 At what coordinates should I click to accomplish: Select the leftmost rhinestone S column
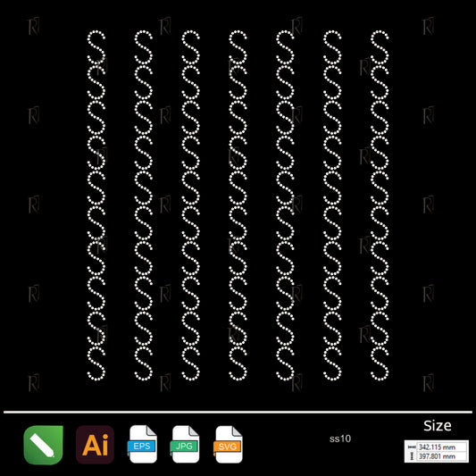click(96, 205)
